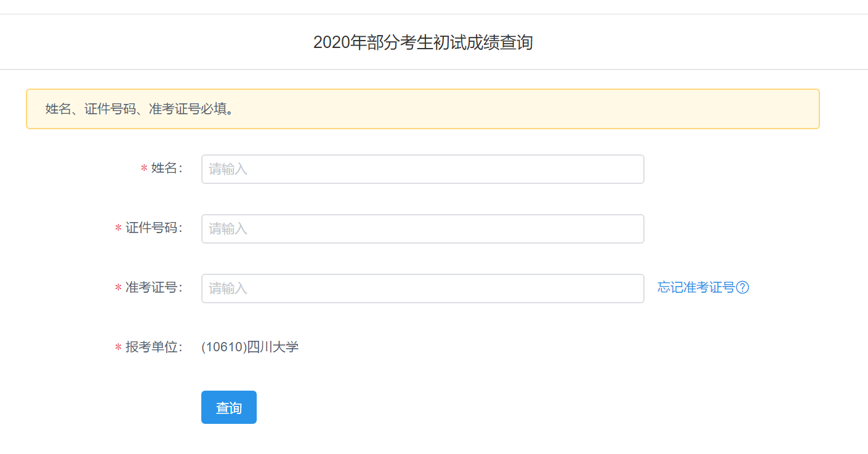Click the divider line below the page title
Viewport: 868px width, 454px height.
434,70
